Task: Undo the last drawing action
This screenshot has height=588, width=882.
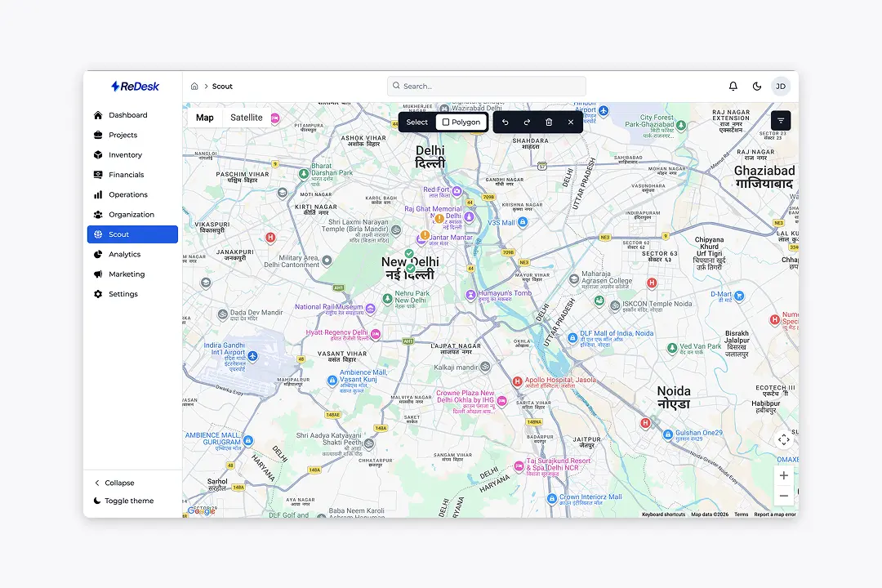Action: [506, 122]
